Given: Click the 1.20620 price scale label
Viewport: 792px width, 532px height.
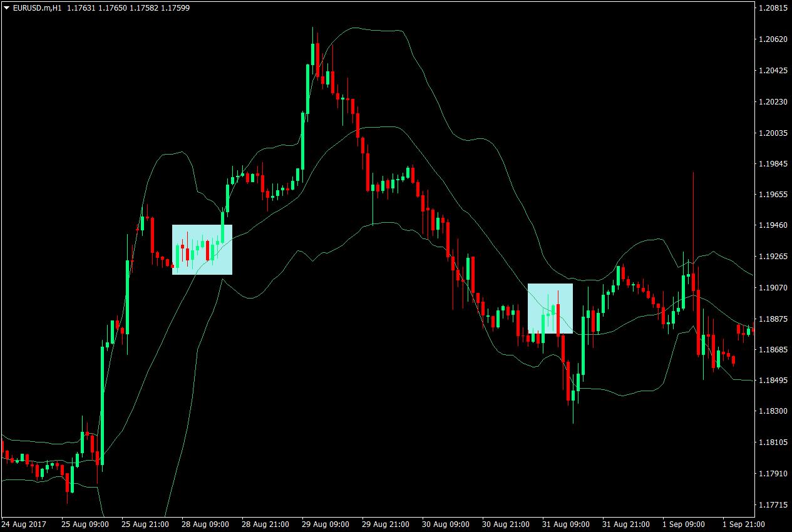Looking at the screenshot, I should click(772, 39).
